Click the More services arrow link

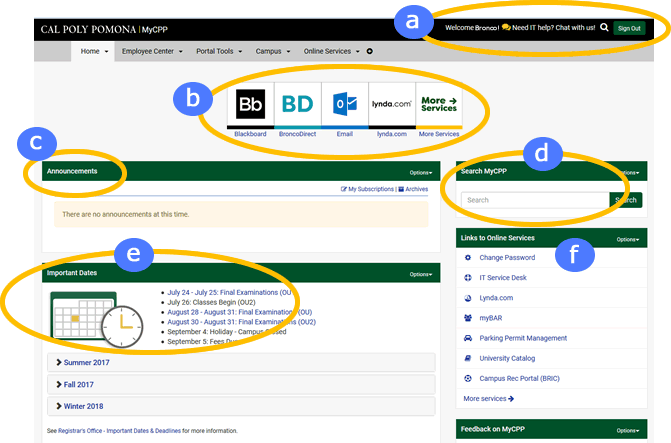489,398
